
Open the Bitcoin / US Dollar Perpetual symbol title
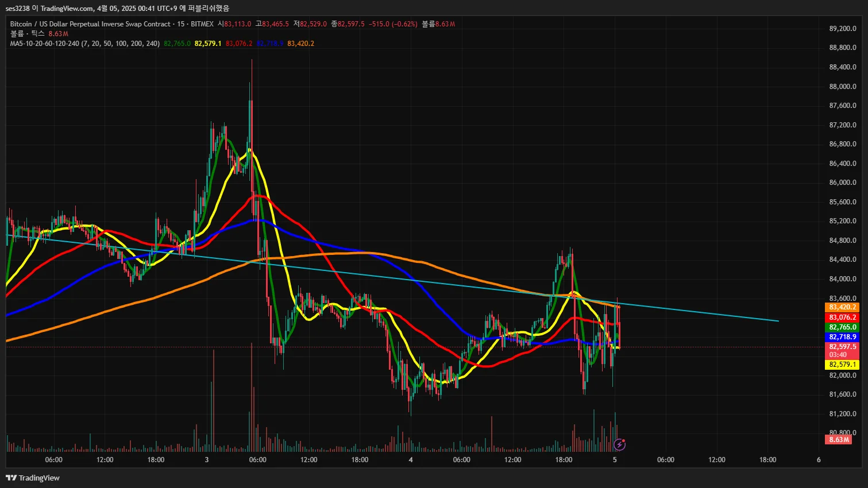[x=90, y=24]
